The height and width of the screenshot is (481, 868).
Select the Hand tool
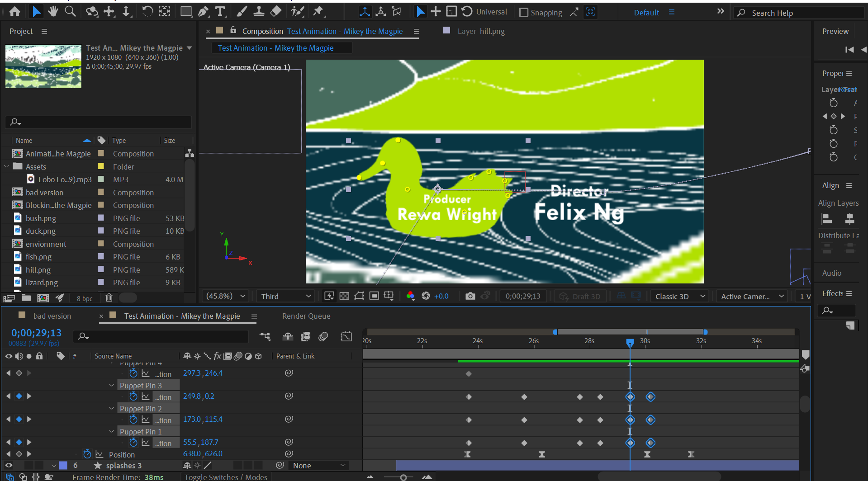[x=53, y=12]
